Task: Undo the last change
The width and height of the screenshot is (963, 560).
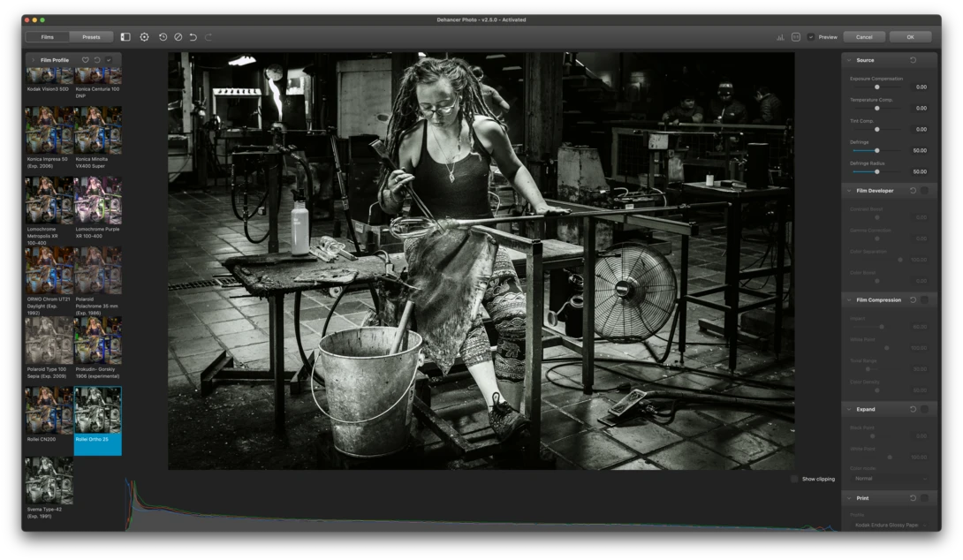Action: pyautogui.click(x=193, y=37)
